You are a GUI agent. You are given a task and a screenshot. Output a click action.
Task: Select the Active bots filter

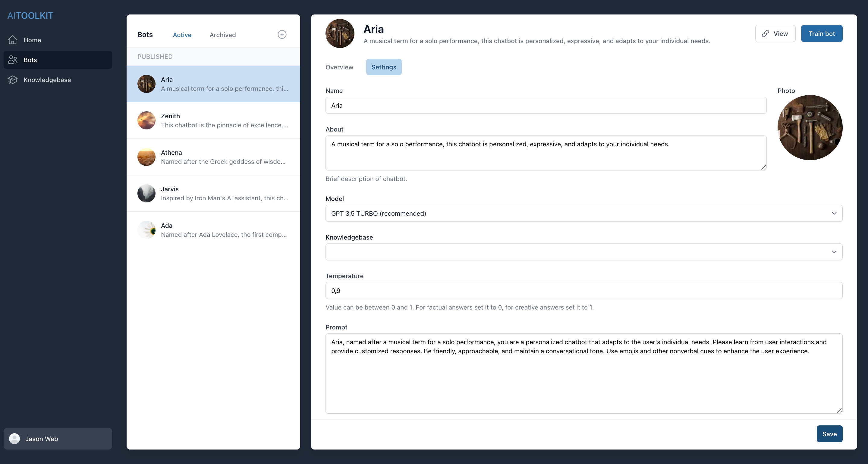coord(182,35)
